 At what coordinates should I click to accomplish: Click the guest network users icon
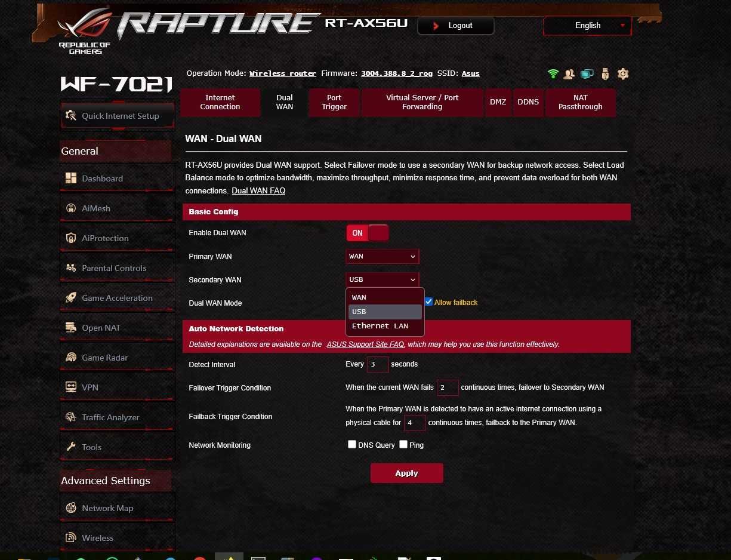(569, 74)
